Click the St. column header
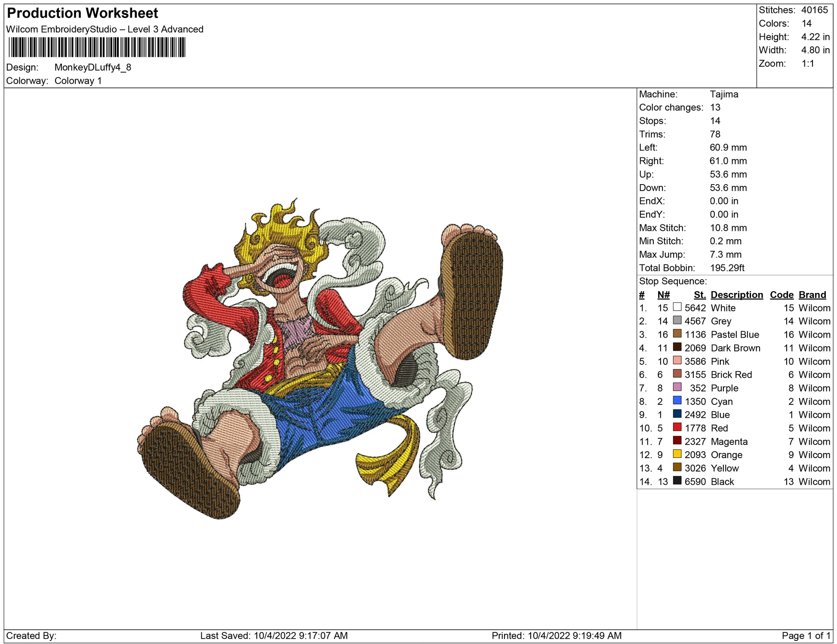 click(699, 295)
